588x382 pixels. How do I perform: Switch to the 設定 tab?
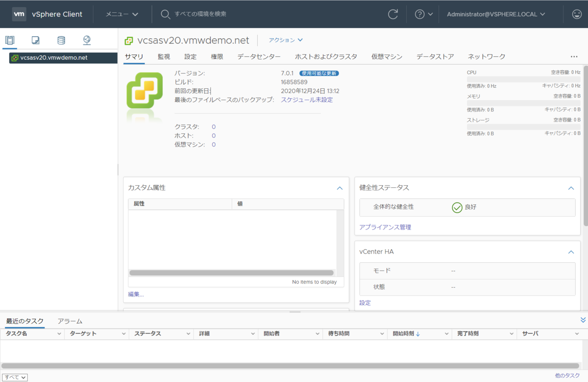tap(191, 57)
